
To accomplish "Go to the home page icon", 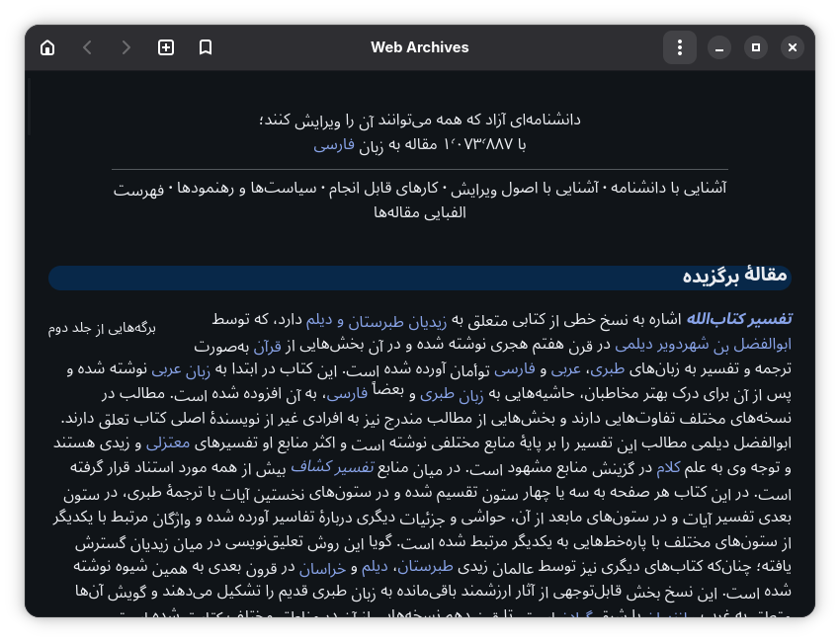I will pos(47,47).
